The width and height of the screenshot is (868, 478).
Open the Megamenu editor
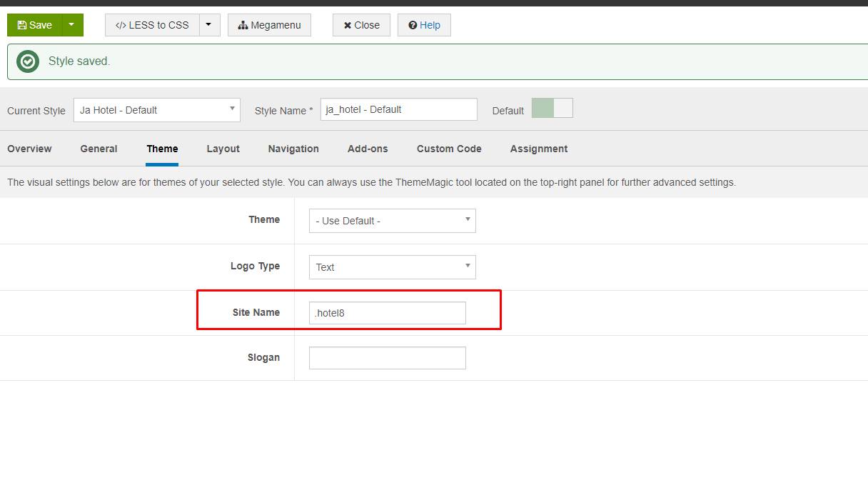click(x=269, y=25)
